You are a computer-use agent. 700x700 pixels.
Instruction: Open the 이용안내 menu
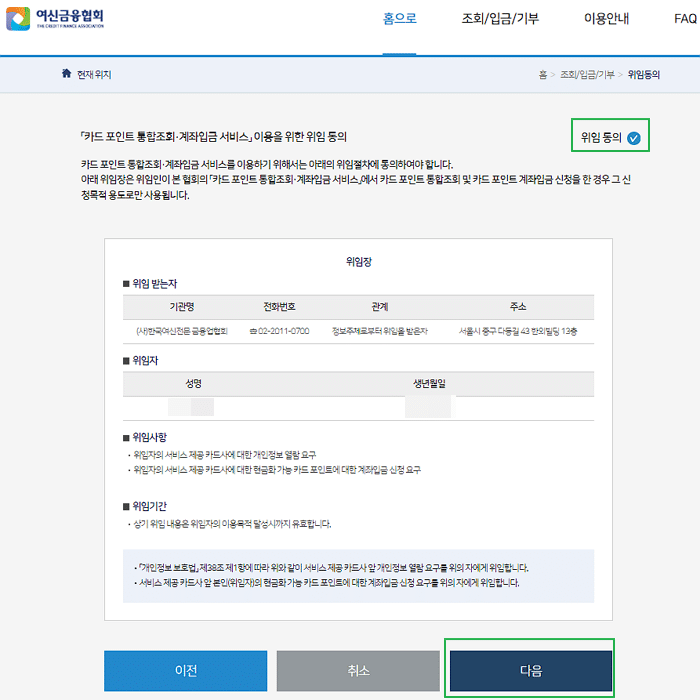point(606,18)
